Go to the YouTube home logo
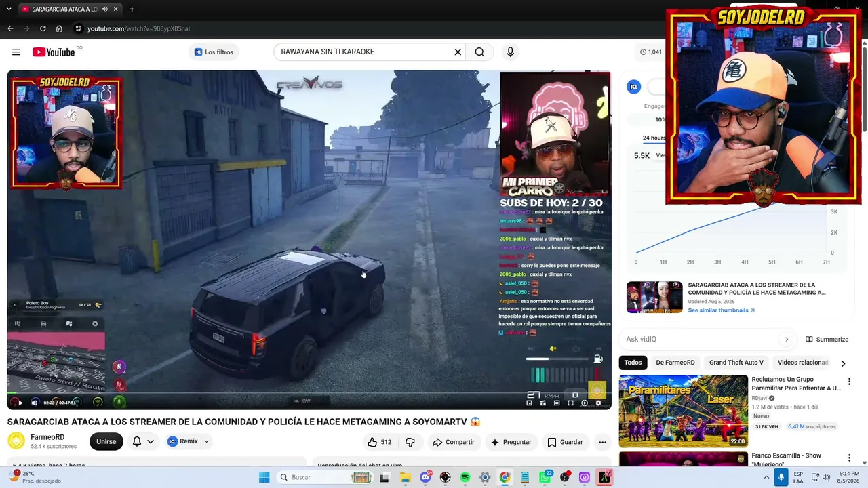Viewport: 868px width, 488px height. pyautogui.click(x=54, y=52)
